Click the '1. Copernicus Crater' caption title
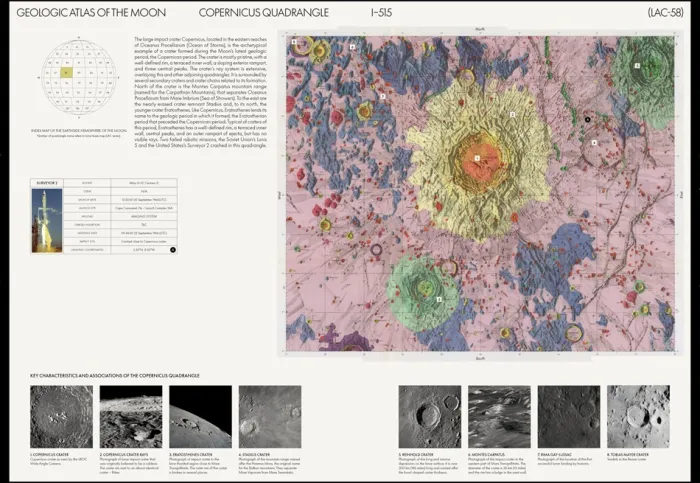The image size is (700, 483). [50, 454]
